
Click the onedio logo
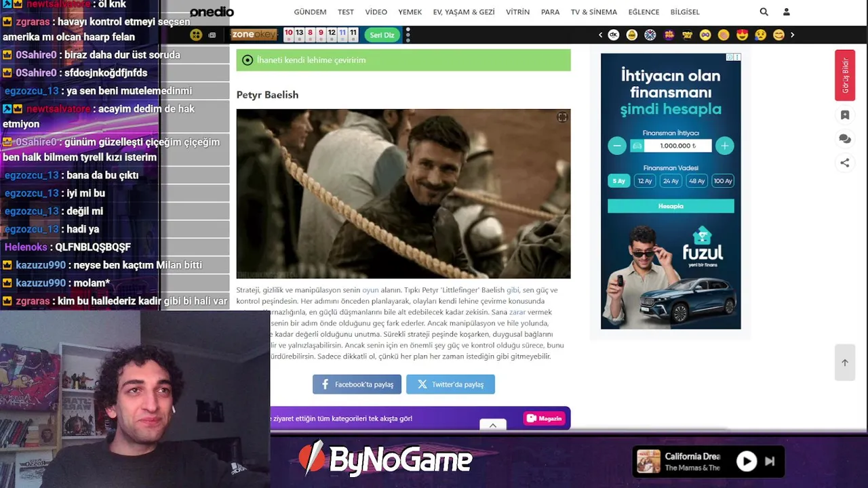212,12
